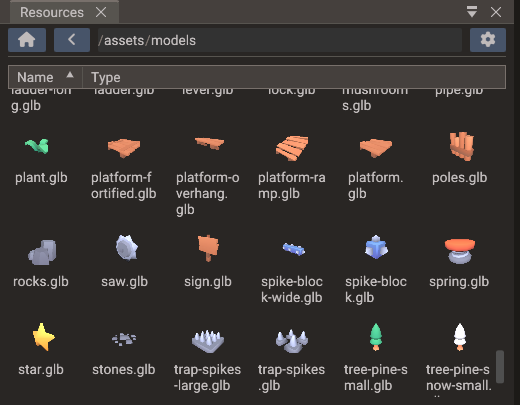This screenshot has width=520, height=405.
Task: Open resources panel settings gear
Action: [x=488, y=40]
